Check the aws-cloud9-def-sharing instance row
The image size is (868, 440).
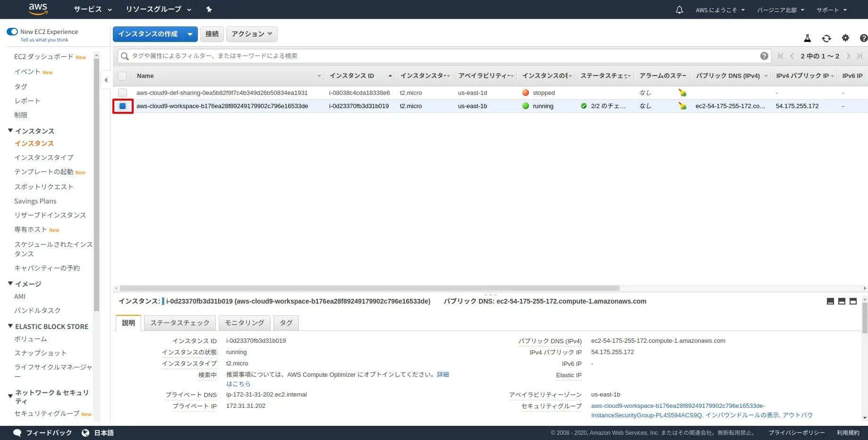click(x=122, y=93)
